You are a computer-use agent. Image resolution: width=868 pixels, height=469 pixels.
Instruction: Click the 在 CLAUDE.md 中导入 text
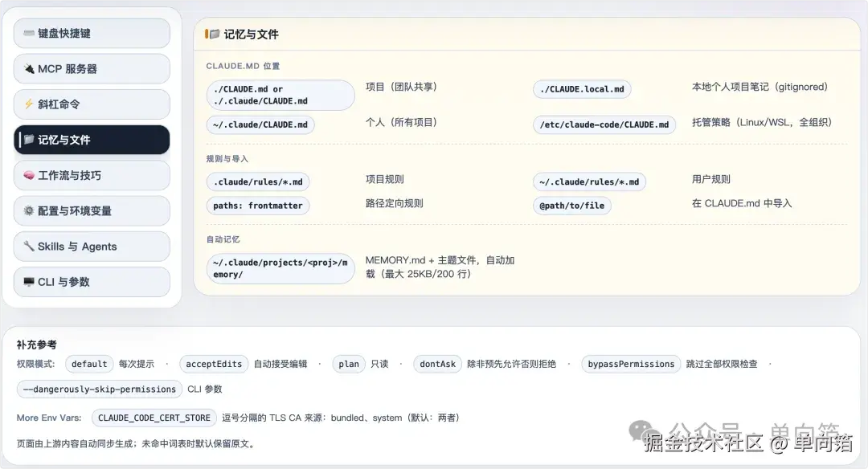coord(742,203)
